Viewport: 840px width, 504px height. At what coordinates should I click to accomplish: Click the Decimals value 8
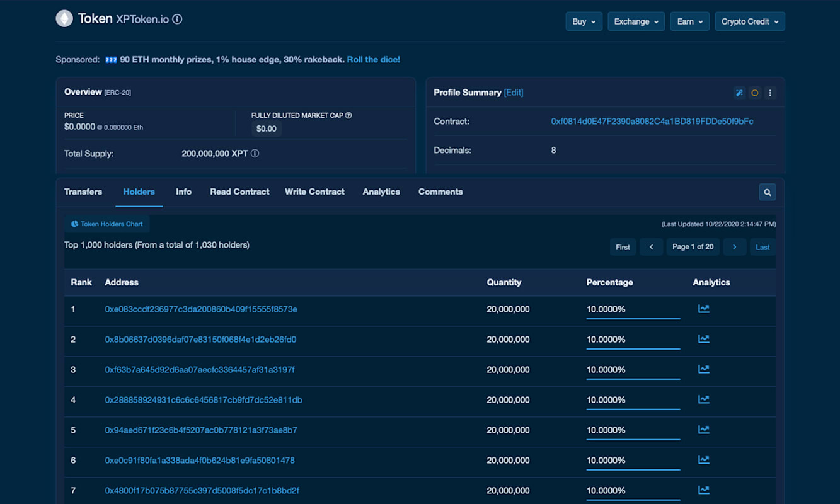553,151
